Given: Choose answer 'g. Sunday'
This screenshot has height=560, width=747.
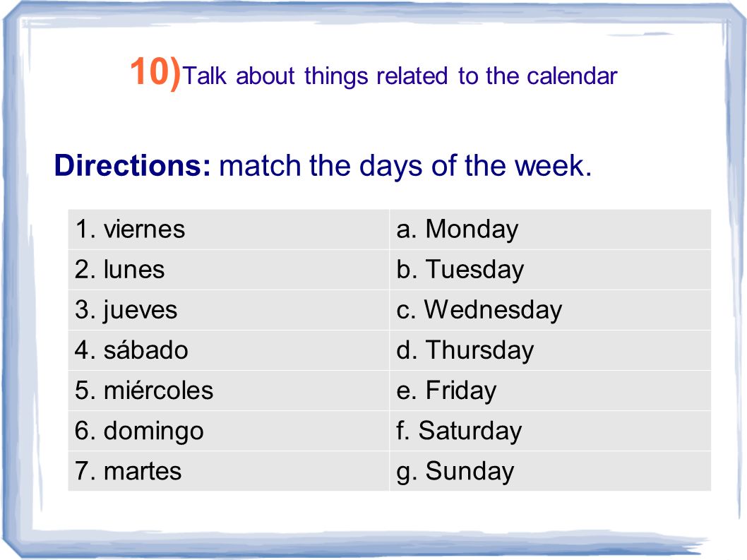Looking at the screenshot, I should click(550, 471).
